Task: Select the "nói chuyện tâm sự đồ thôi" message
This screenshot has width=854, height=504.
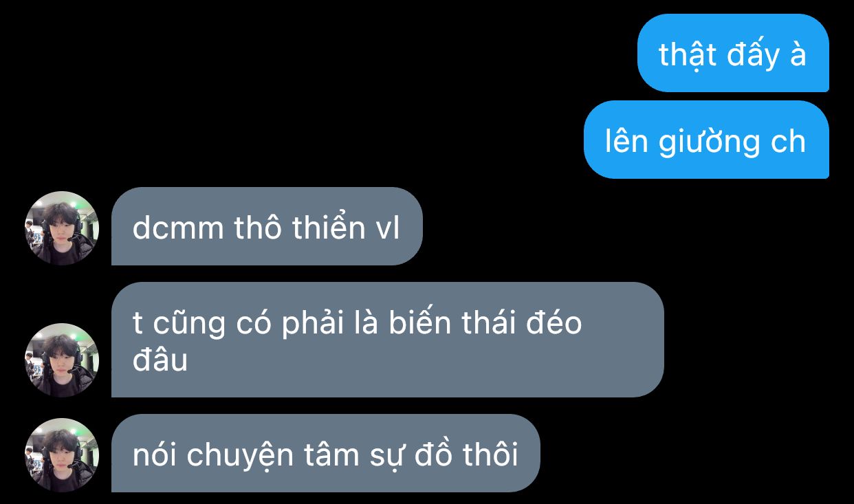Action: pyautogui.click(x=326, y=453)
